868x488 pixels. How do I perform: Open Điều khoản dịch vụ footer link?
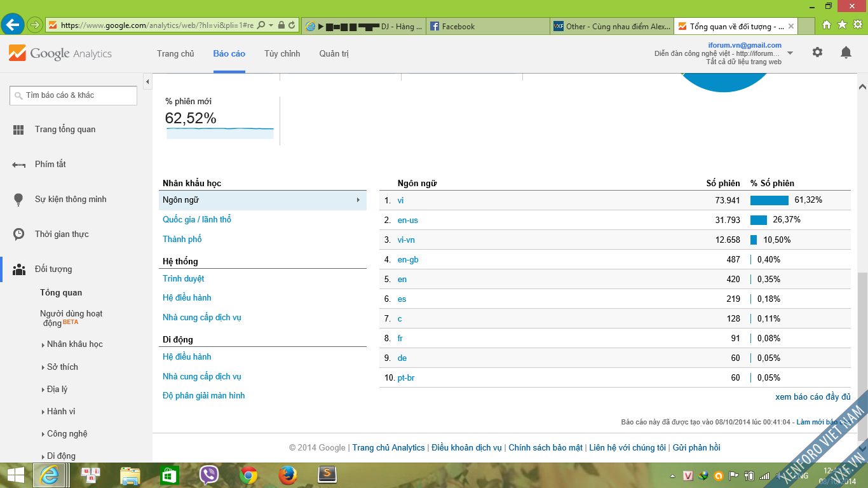466,448
